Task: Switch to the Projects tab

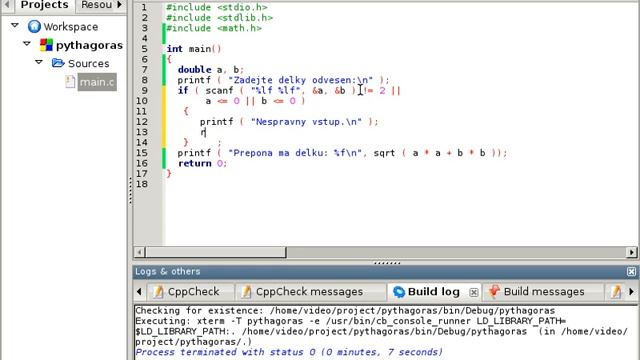Action: tap(44, 5)
